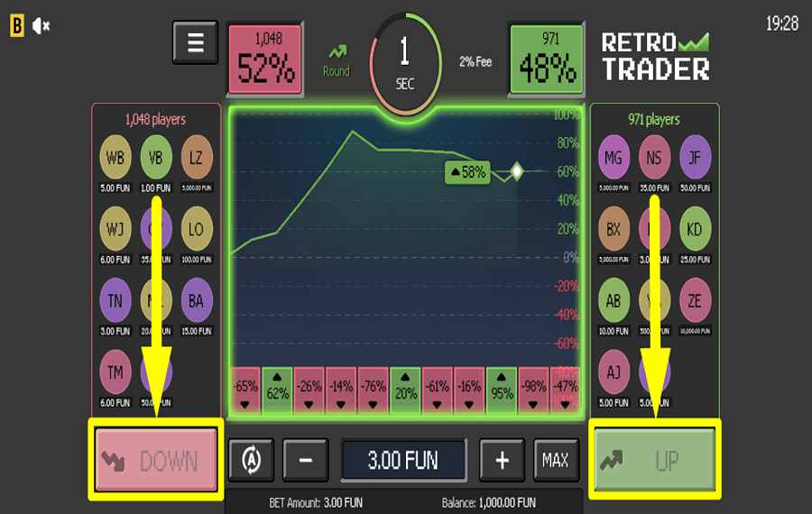Click the yellow B logo icon
Viewport: 812px width, 514px height.
click(x=16, y=25)
